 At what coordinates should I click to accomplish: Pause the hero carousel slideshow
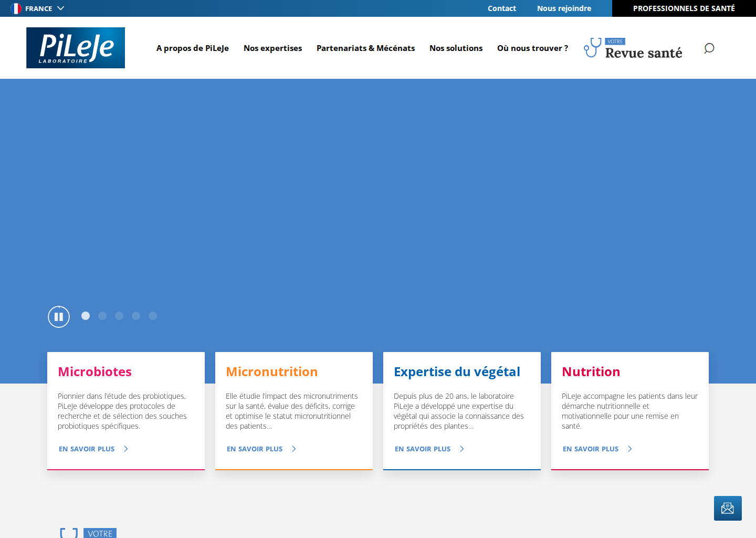point(59,317)
